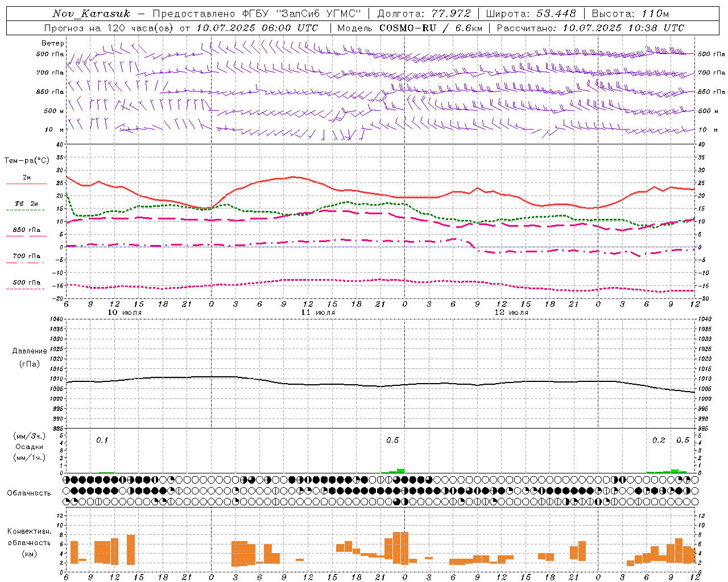This screenshot has width=728, height=582.
Task: Click the left 10 м wind label
Action: coord(55,130)
